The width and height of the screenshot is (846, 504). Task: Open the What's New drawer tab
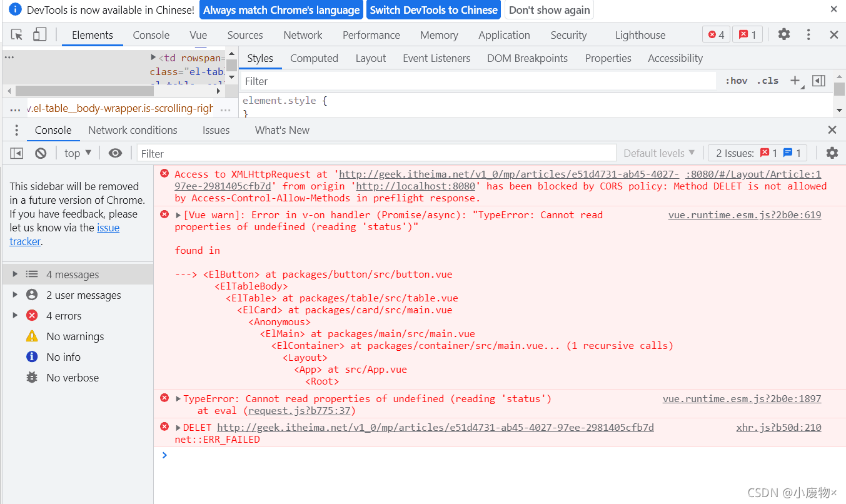(x=282, y=130)
